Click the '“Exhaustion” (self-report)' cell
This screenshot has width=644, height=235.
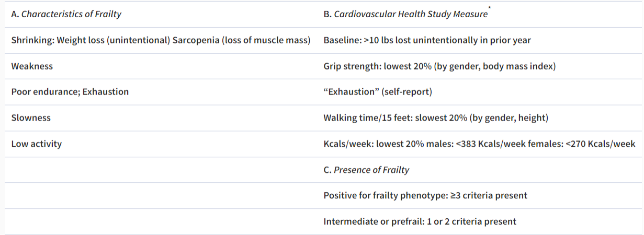pos(378,92)
